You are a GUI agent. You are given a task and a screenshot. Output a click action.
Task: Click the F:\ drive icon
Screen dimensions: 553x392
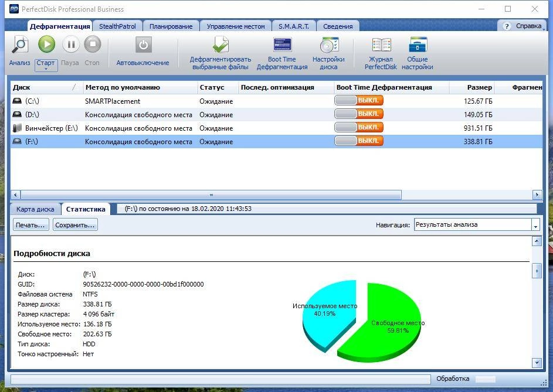point(17,141)
